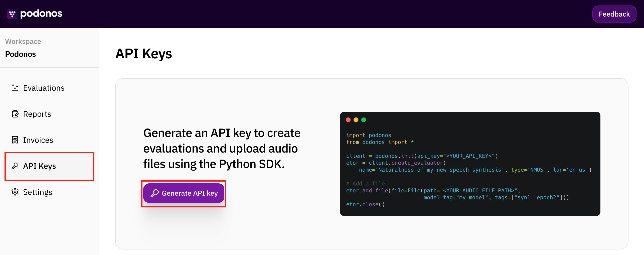Click the 'etor.close()' code line
This screenshot has width=644, height=255.
[x=365, y=204]
